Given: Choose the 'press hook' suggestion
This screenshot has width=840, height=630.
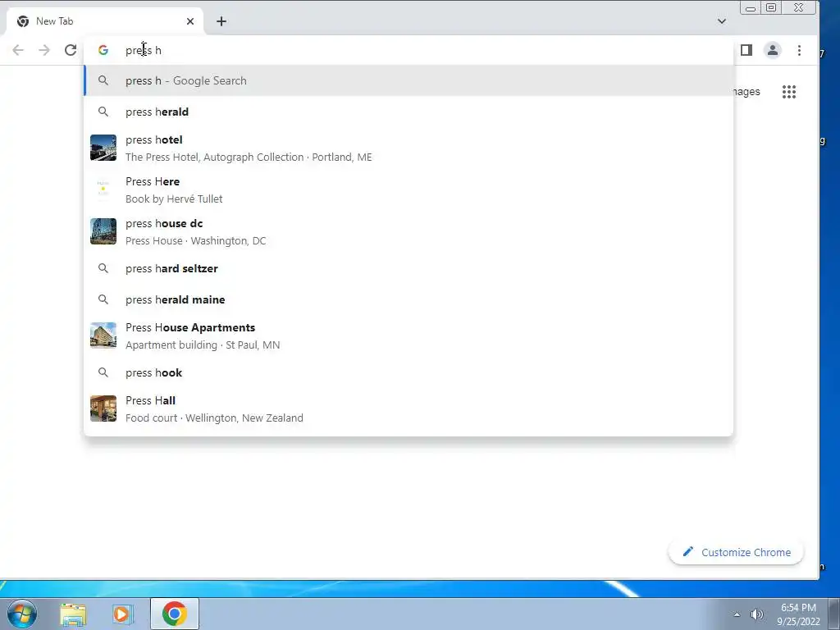Looking at the screenshot, I should pyautogui.click(x=409, y=373).
